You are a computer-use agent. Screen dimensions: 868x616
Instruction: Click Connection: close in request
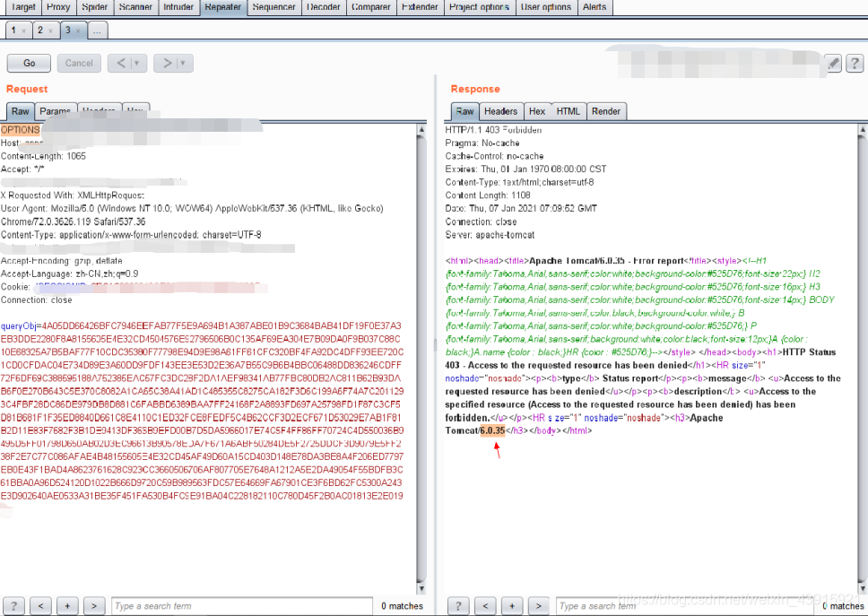(36, 300)
